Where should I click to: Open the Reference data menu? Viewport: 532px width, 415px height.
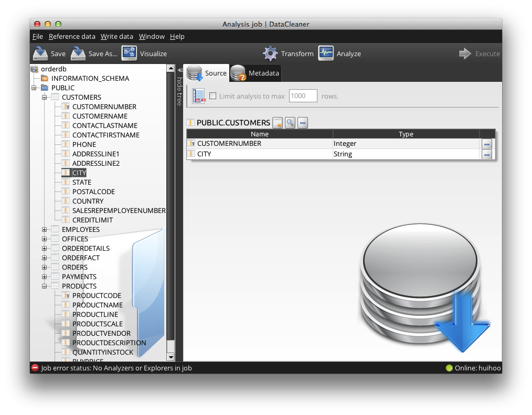tap(72, 37)
